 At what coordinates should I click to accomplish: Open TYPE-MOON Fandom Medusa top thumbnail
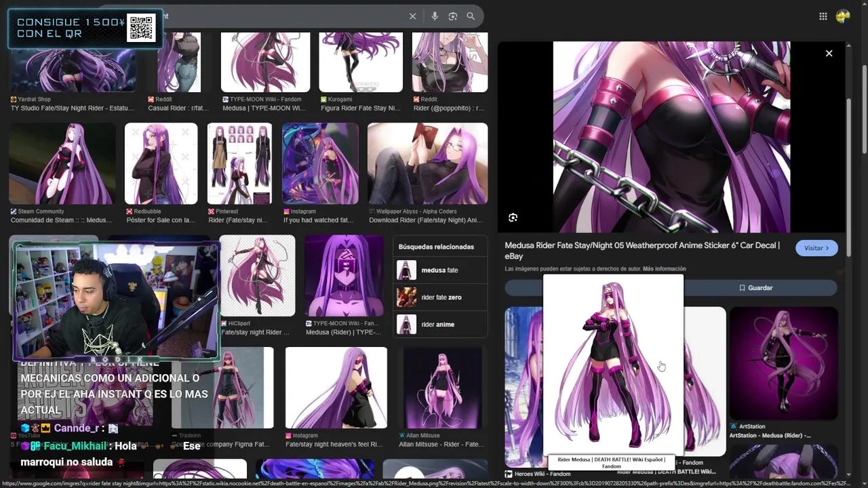coord(265,62)
